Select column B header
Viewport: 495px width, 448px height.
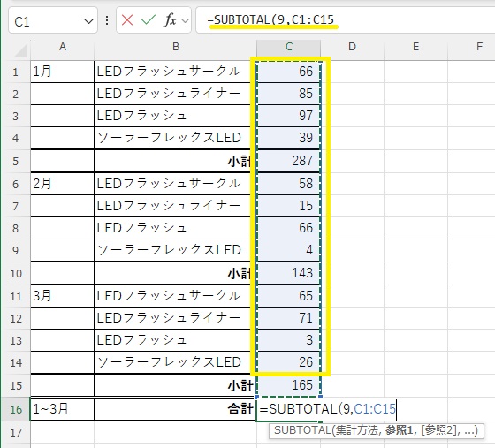[x=176, y=47]
